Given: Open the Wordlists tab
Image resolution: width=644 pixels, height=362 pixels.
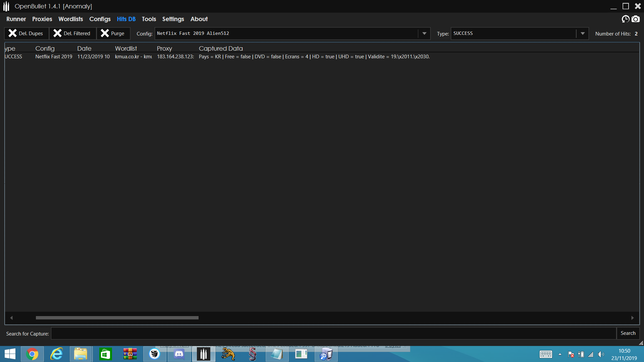Looking at the screenshot, I should (70, 19).
